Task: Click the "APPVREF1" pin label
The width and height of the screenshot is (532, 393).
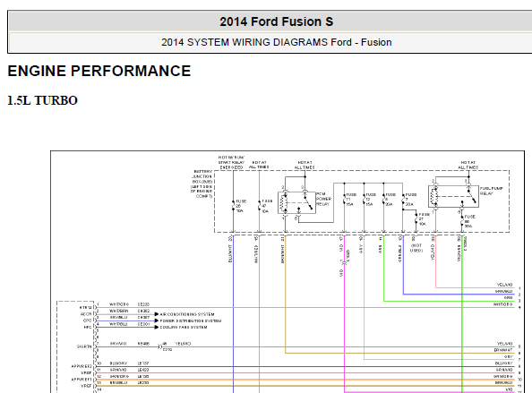Action: [x=82, y=380]
